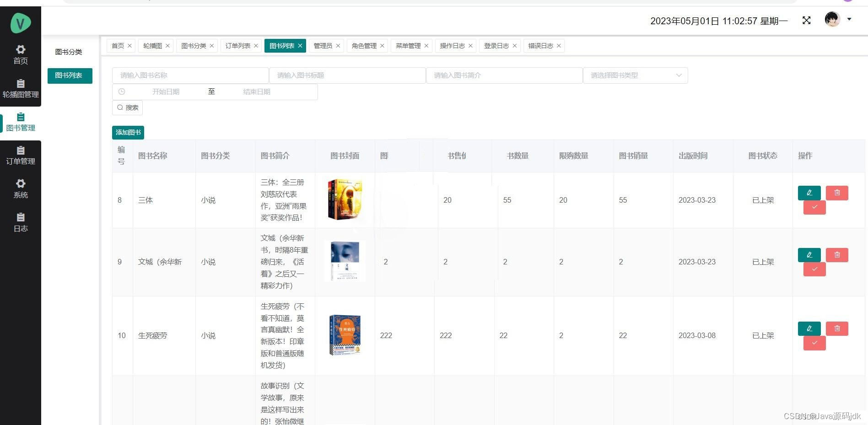Open 首页 in the sidebar
The height and width of the screenshot is (425, 868).
click(x=21, y=55)
